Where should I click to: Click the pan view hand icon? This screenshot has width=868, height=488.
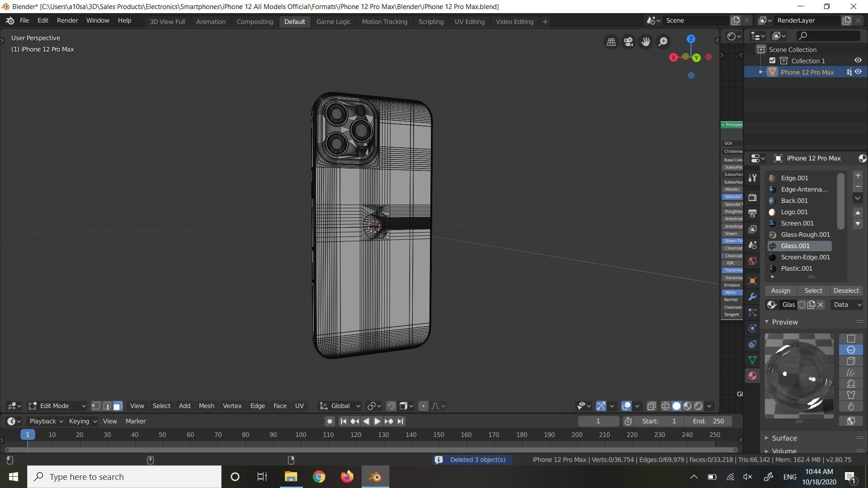point(646,42)
